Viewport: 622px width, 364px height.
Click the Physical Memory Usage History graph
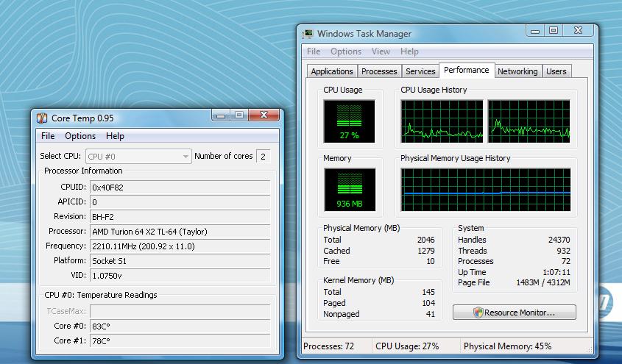(486, 190)
